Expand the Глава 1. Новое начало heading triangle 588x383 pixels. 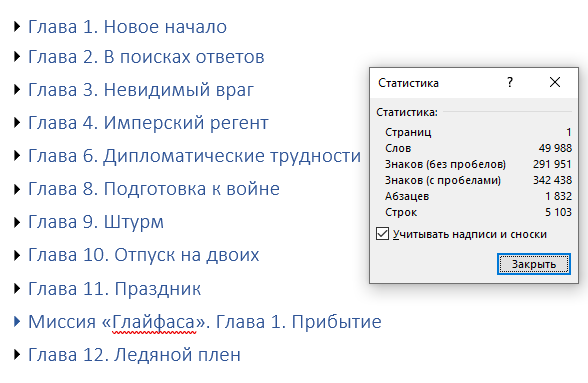pyautogui.click(x=17, y=27)
